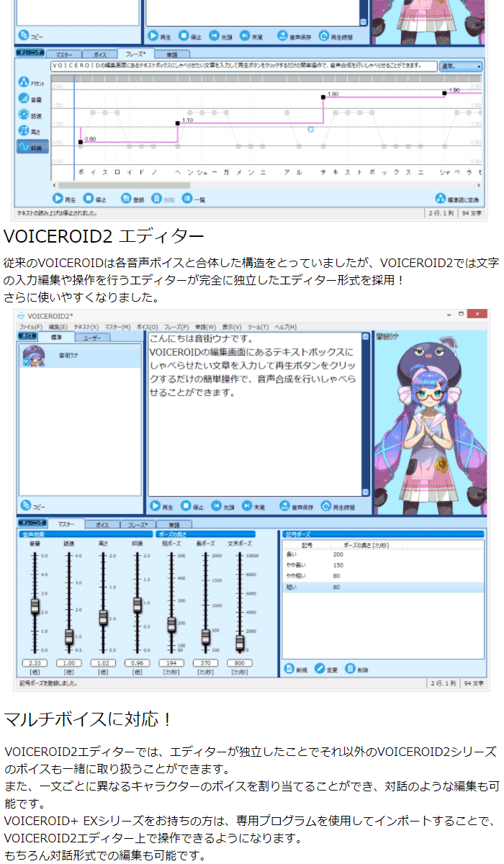The height and width of the screenshot is (864, 504).
Task: Open テキスト(X) menu in VOICEROID2* window
Action: click(86, 327)
